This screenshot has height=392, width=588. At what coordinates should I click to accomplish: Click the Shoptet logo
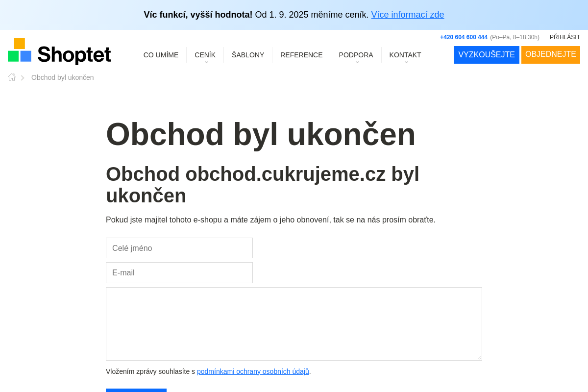[x=59, y=51]
